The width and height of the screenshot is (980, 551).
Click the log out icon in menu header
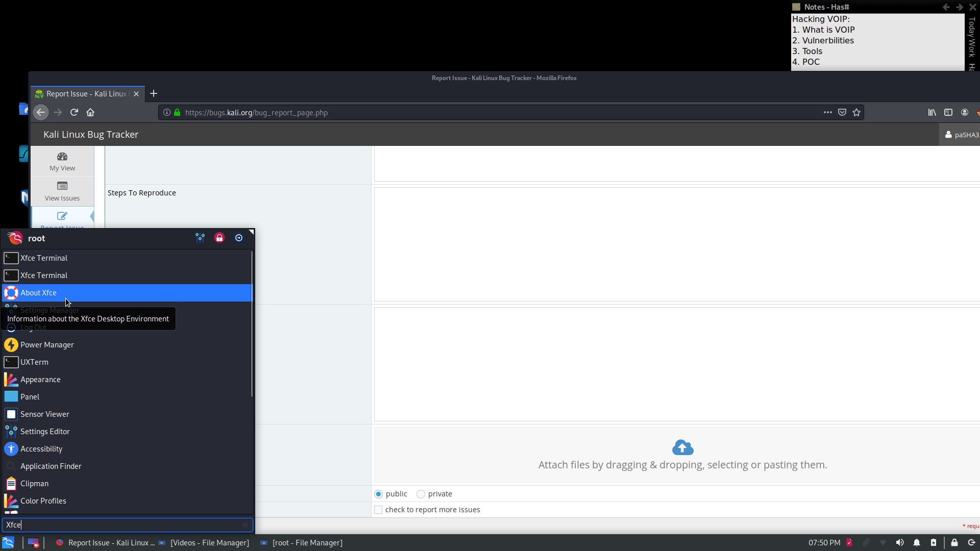point(239,238)
